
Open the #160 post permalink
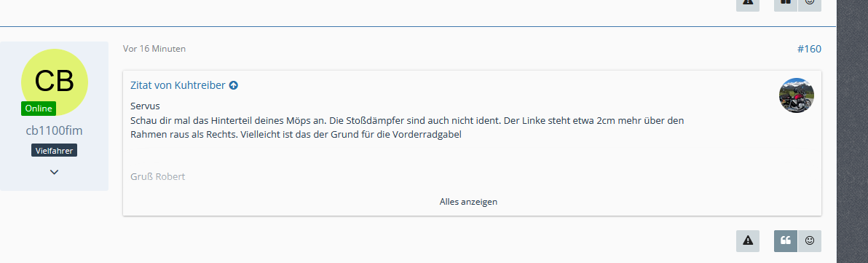click(809, 49)
